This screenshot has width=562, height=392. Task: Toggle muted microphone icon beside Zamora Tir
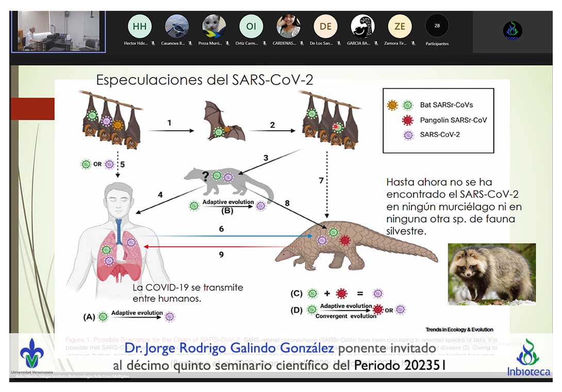point(413,44)
